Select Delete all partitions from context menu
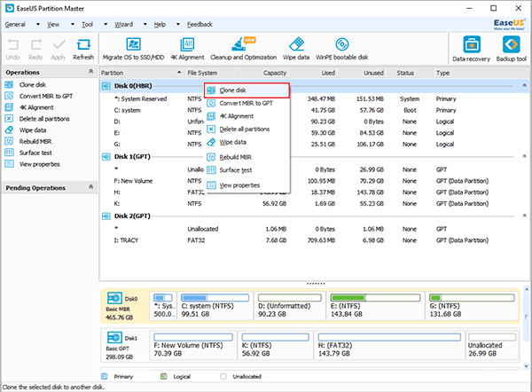The width and height of the screenshot is (532, 392). pyautogui.click(x=246, y=129)
